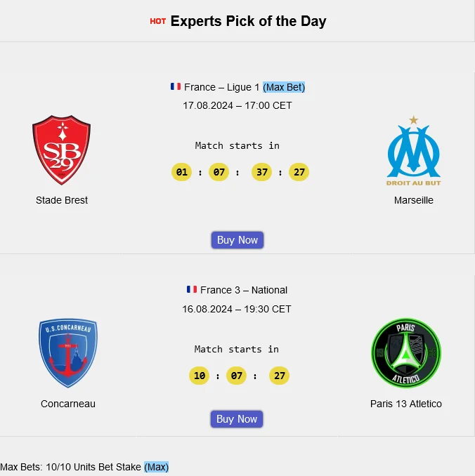Click the 01 days countdown circle
Viewport: 475px width, 476px height.
pyautogui.click(x=182, y=172)
